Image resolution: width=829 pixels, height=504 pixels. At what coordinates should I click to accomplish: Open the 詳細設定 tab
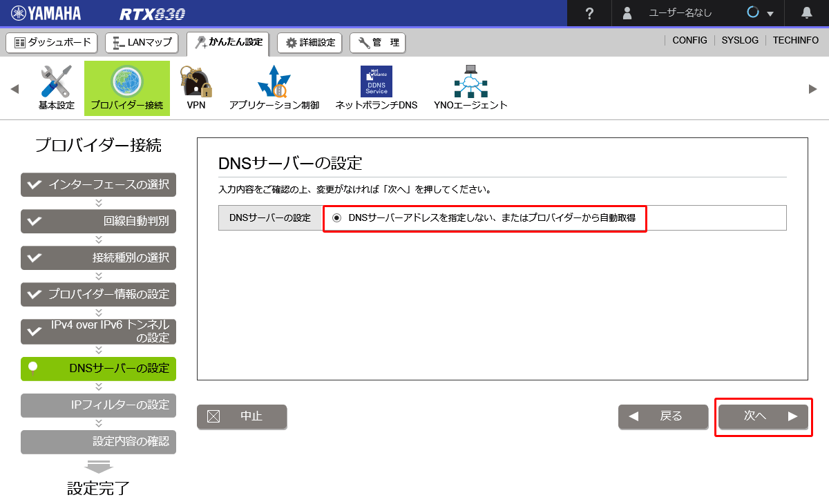(x=309, y=43)
